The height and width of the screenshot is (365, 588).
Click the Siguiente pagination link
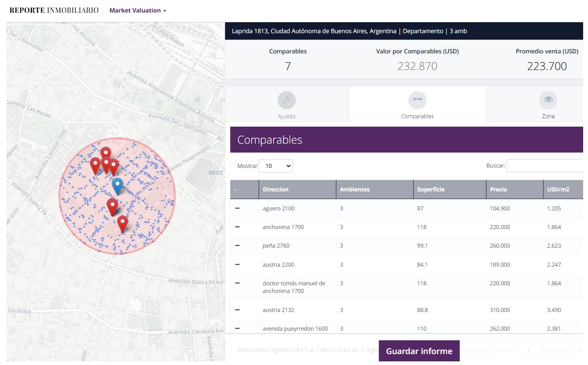552,350
